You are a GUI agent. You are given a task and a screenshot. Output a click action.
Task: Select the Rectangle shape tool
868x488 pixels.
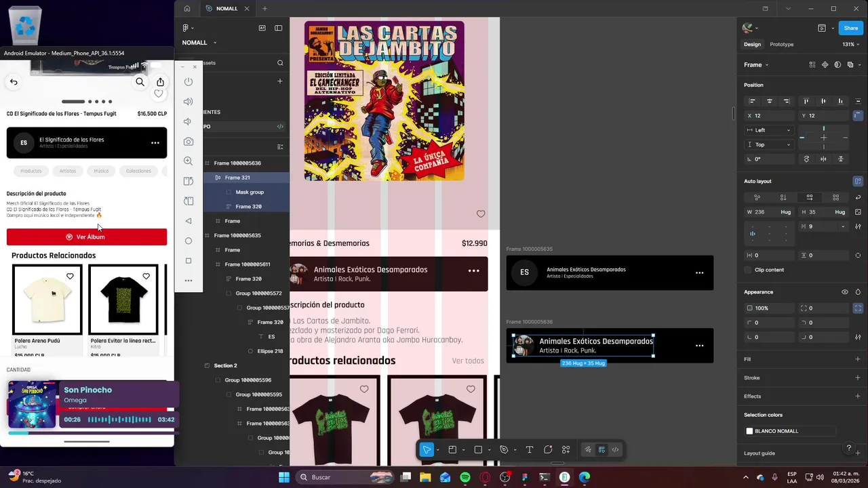[478, 449]
